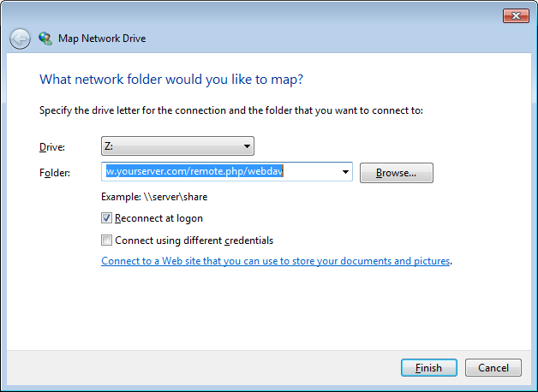Click the back arrow button
Screen dimensions: 538x392
click(x=20, y=39)
